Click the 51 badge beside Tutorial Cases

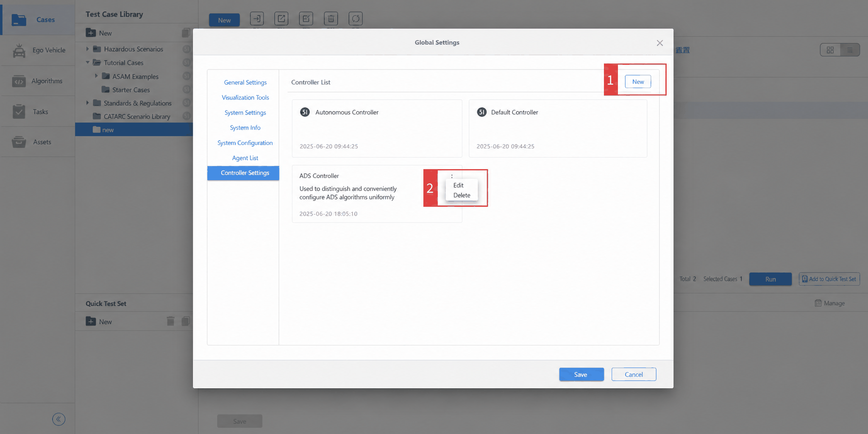point(186,63)
